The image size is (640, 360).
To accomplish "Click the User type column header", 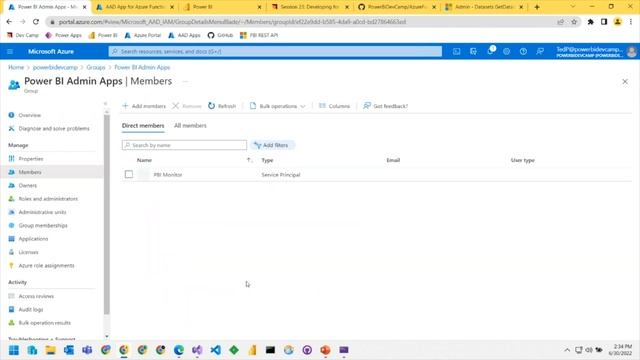I will pos(522,160).
